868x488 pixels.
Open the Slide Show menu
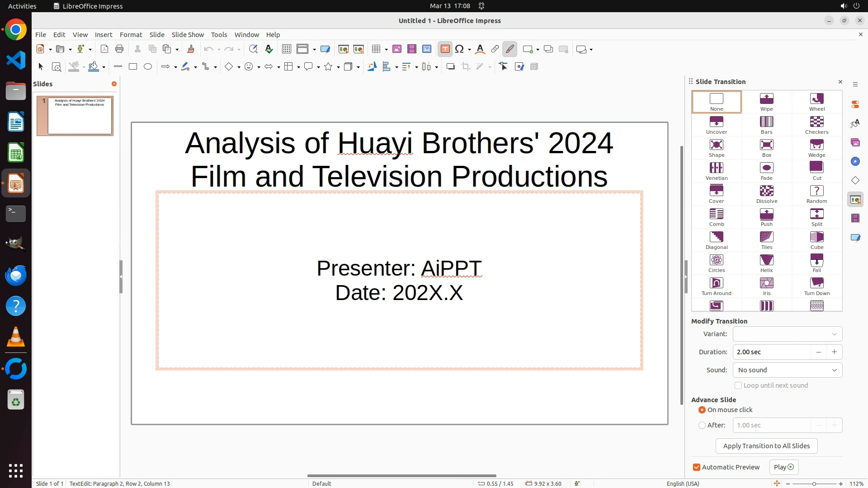[187, 35]
